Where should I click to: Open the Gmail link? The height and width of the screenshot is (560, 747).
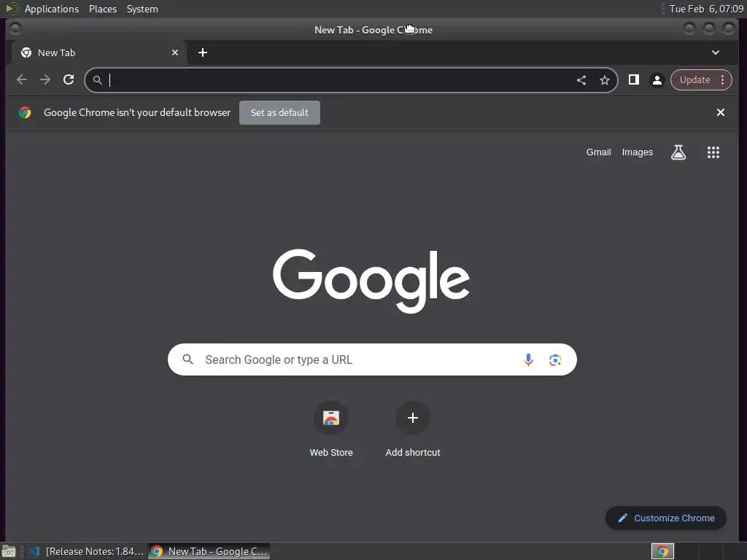pyautogui.click(x=598, y=152)
